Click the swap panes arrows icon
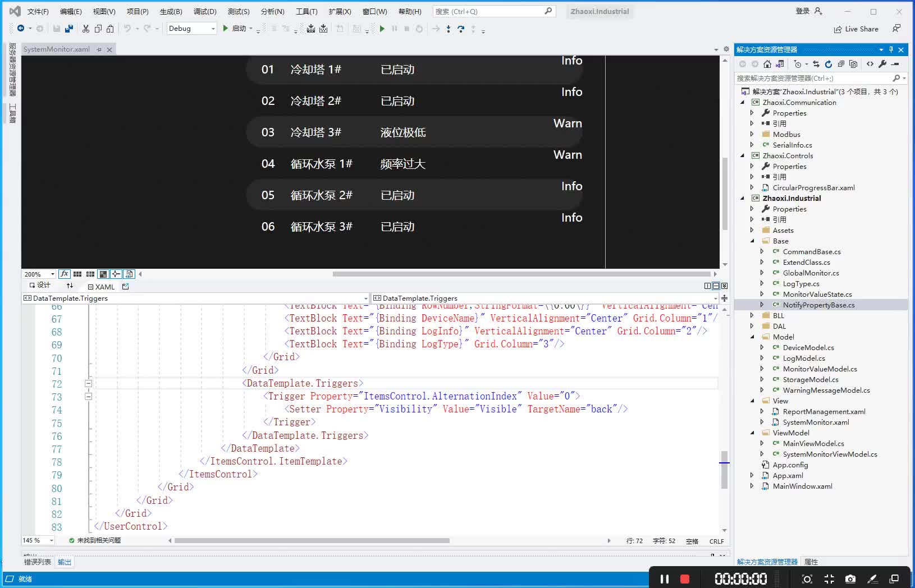 click(x=70, y=286)
